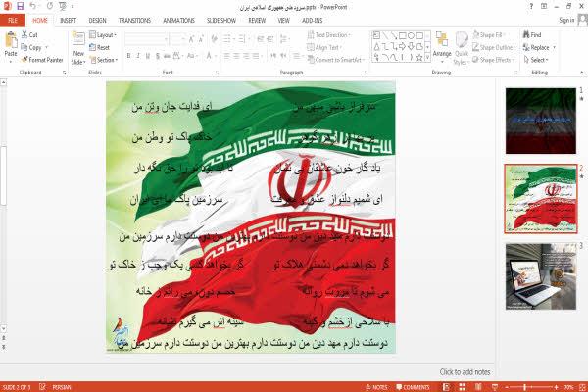Image resolution: width=588 pixels, height=392 pixels.
Task: Click the Bullets list icon
Action: click(x=228, y=39)
